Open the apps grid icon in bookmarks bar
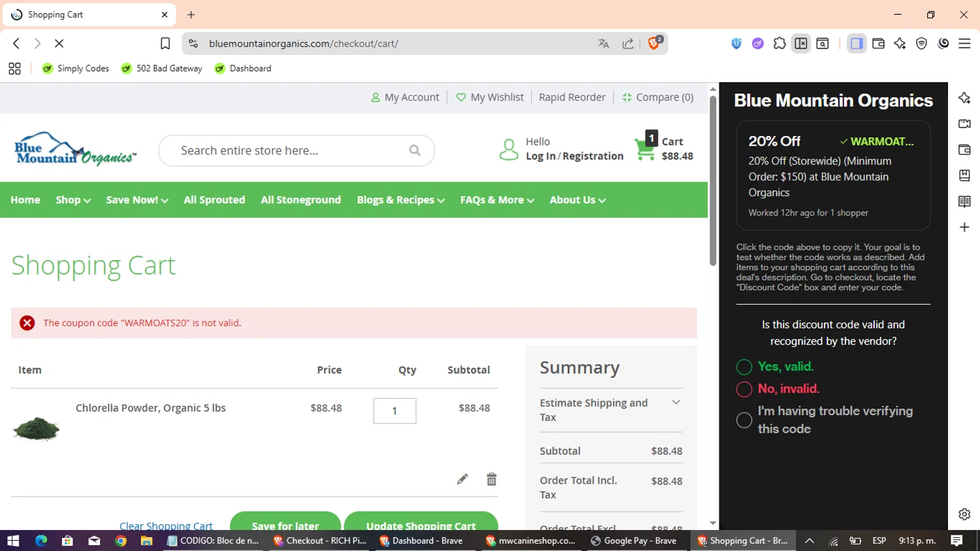Image resolution: width=980 pixels, height=551 pixels. (x=14, y=69)
